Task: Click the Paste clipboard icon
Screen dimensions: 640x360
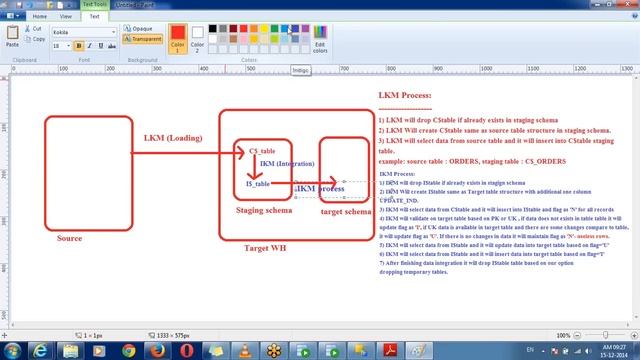Action: click(12, 36)
